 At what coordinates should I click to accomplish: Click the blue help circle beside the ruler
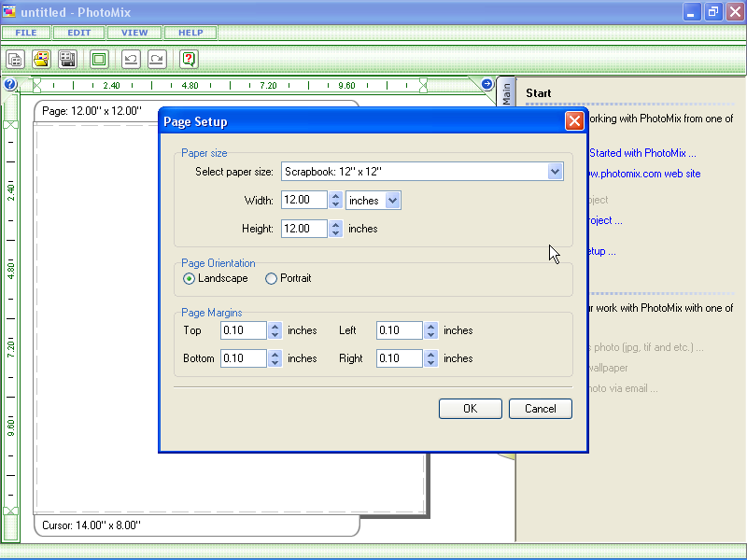[x=9, y=84]
